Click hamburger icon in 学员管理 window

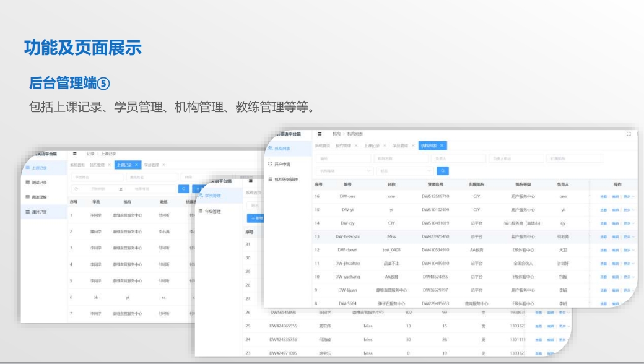coord(251,181)
